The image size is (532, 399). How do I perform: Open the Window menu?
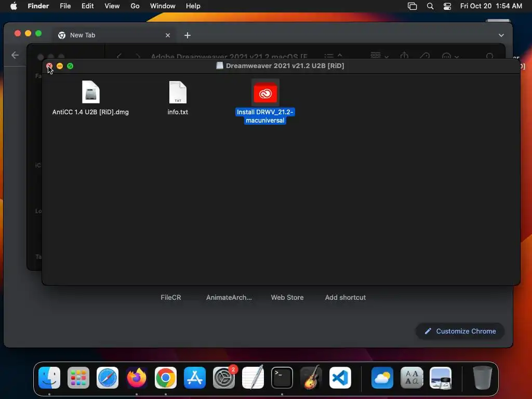163,6
